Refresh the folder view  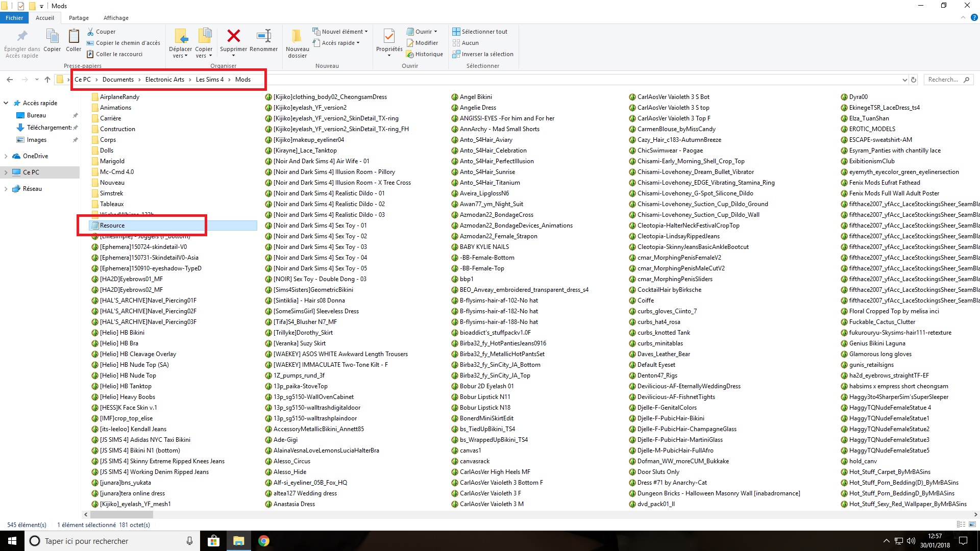pyautogui.click(x=914, y=80)
